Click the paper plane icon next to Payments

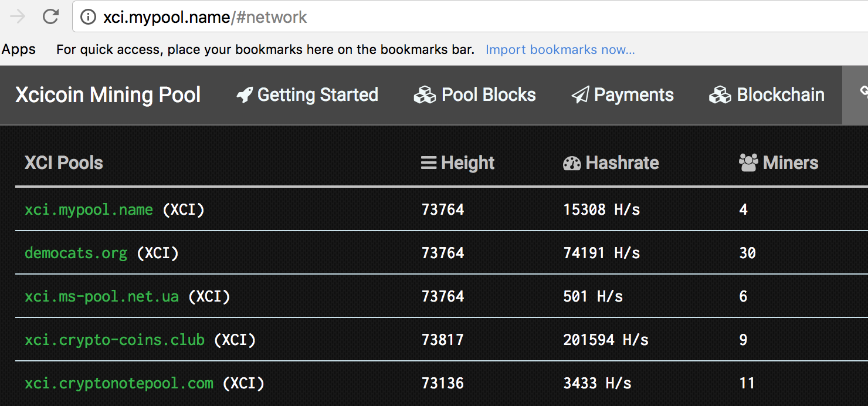pyautogui.click(x=580, y=95)
